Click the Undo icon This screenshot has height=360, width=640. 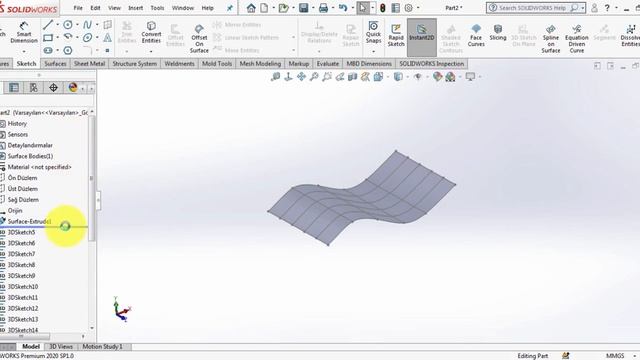[x=342, y=8]
